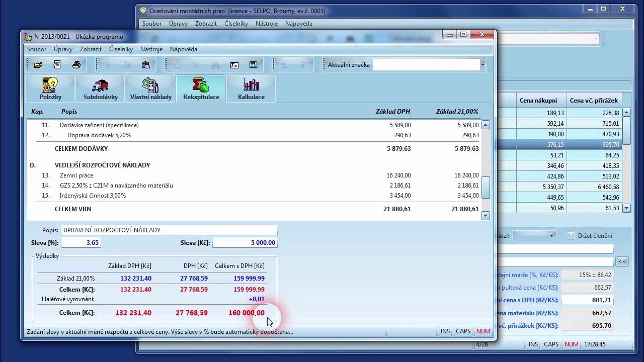Select the row 'Doprava dodávek 5,20%'
The height and width of the screenshot is (362, 644).
click(x=255, y=135)
